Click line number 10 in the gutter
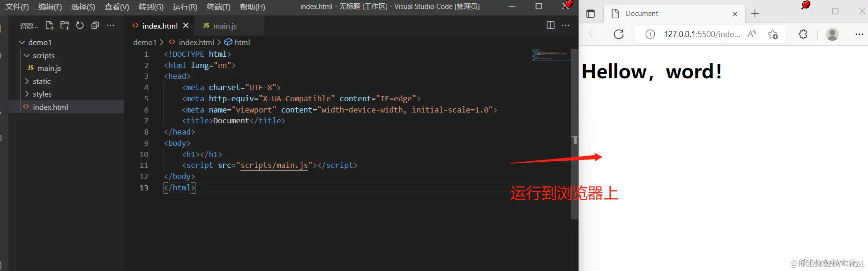868x271 pixels. pyautogui.click(x=144, y=154)
